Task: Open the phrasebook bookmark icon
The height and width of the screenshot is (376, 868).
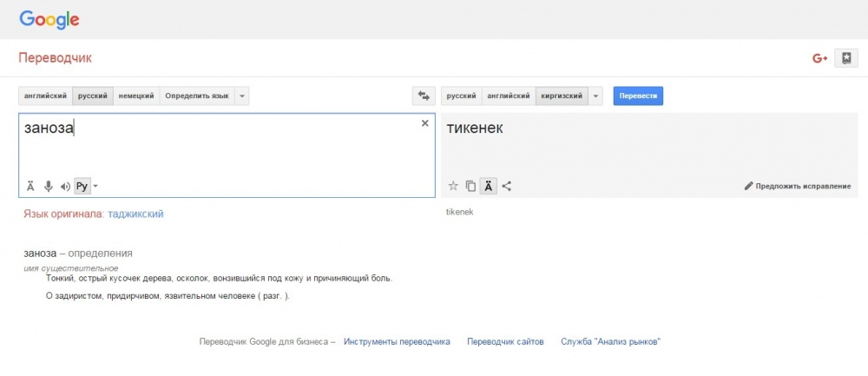Action: tap(845, 58)
